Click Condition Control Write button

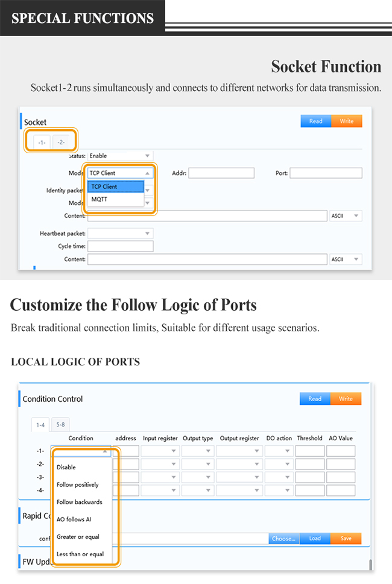point(346,399)
